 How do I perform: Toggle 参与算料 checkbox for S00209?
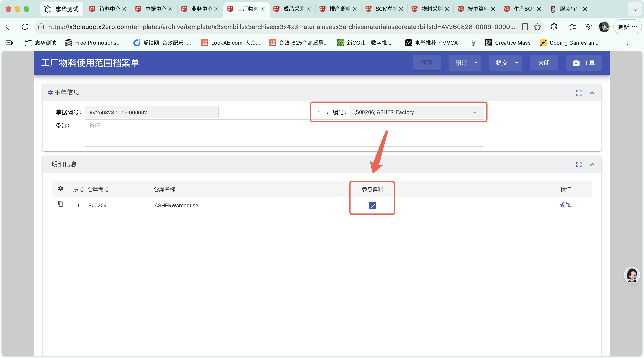pos(372,205)
